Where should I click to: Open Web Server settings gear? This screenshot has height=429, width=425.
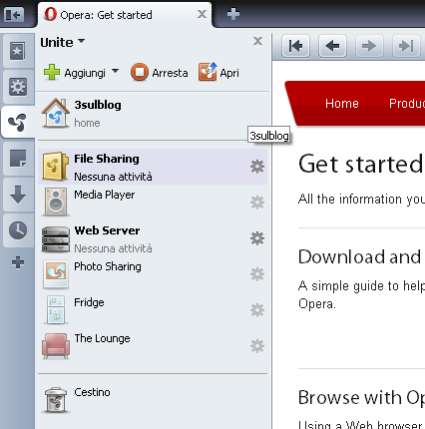(x=257, y=238)
